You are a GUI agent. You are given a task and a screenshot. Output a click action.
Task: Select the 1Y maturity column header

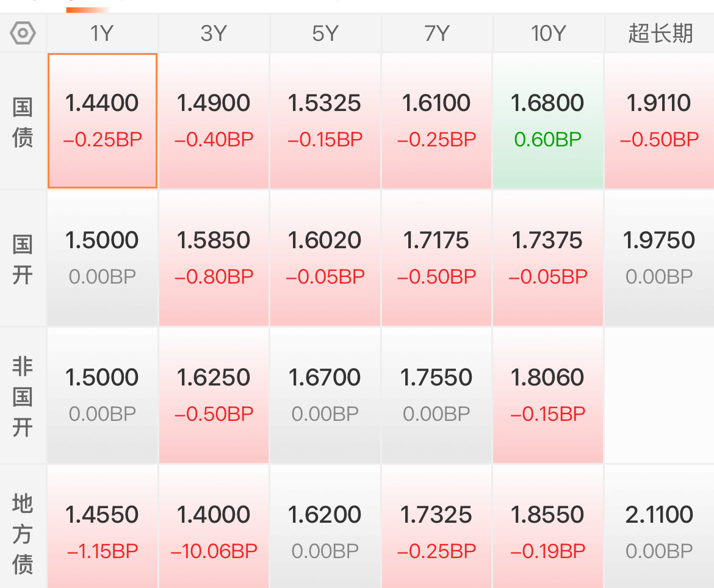coord(102,33)
